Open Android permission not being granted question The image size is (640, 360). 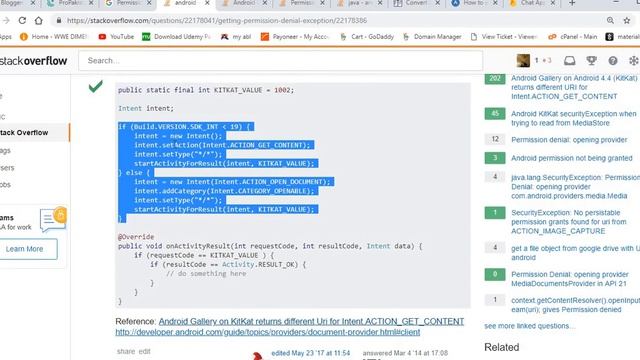tap(571, 158)
